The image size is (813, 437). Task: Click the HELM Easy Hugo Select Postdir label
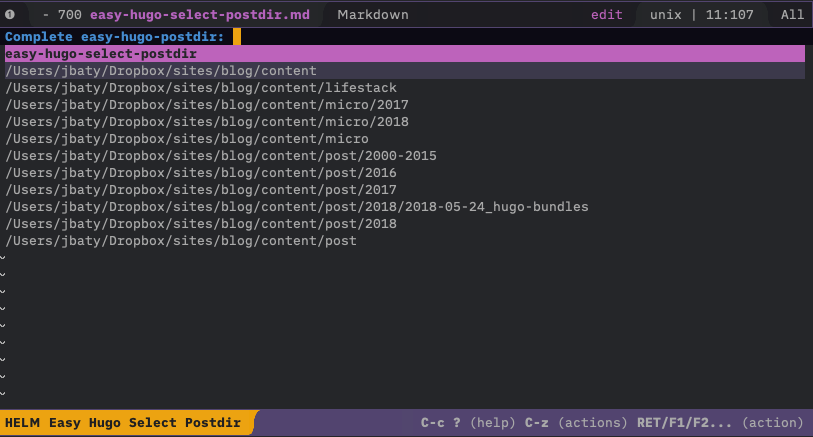(x=123, y=423)
